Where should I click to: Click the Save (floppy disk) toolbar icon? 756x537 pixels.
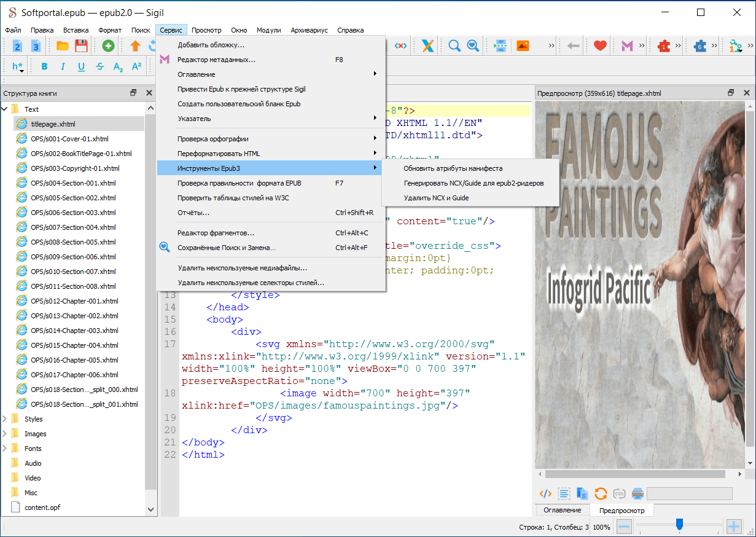81,45
